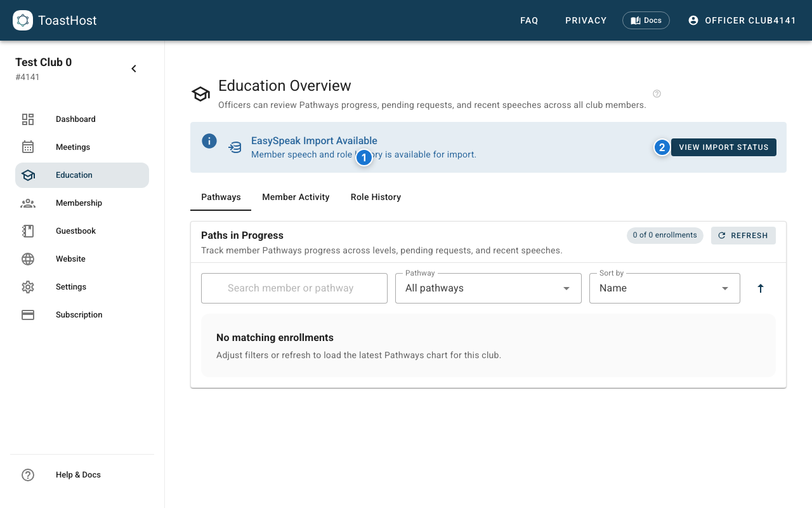Select the Meetings calendar icon
This screenshot has width=812, height=508.
28,147
